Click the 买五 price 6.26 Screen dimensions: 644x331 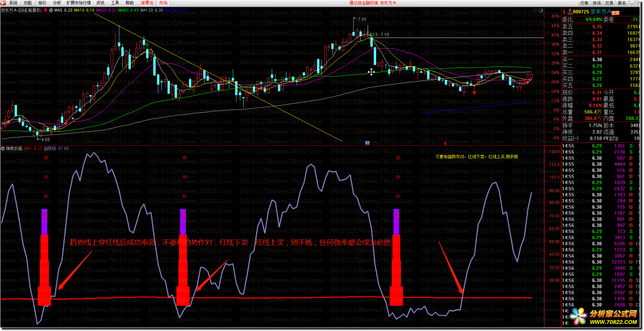click(597, 85)
